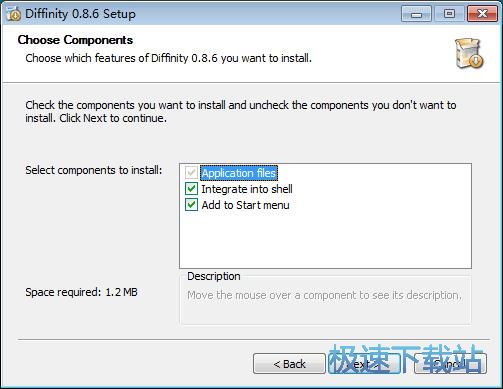Click the installer box icon in header
The height and width of the screenshot is (389, 503).
click(469, 53)
